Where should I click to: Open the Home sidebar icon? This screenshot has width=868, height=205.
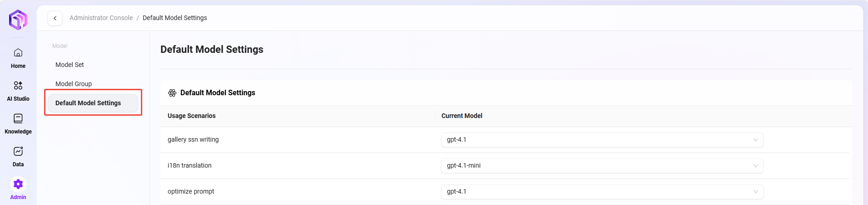point(18,53)
